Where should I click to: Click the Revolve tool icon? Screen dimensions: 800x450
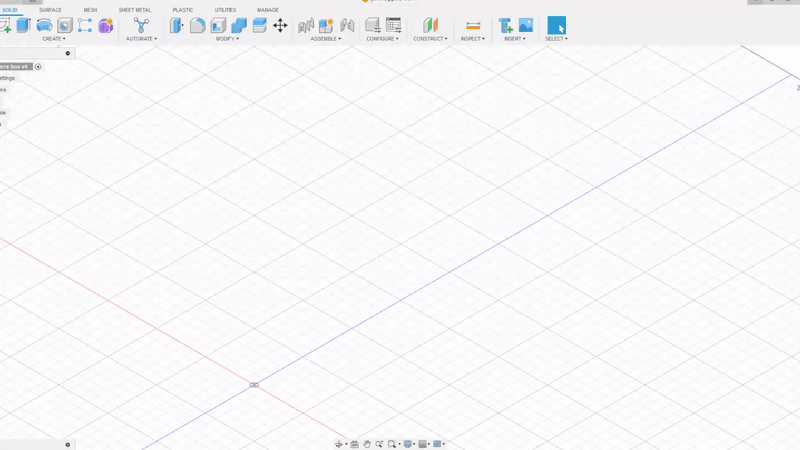45,25
